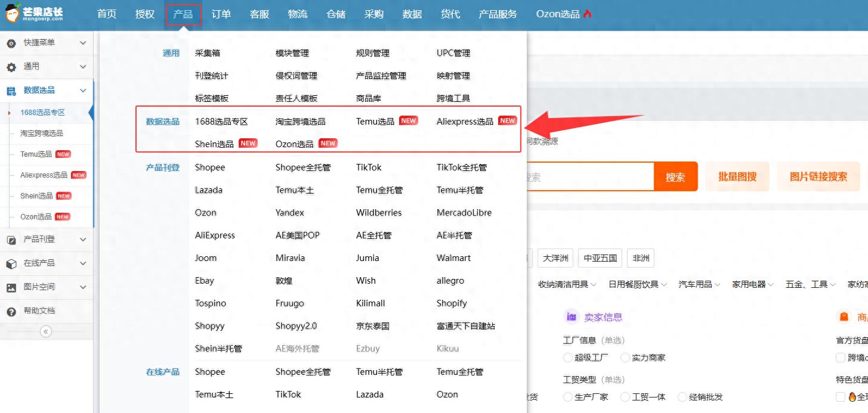Viewport: 868px width, 413px height.
Task: Open the 数据 top menu
Action: tap(412, 14)
